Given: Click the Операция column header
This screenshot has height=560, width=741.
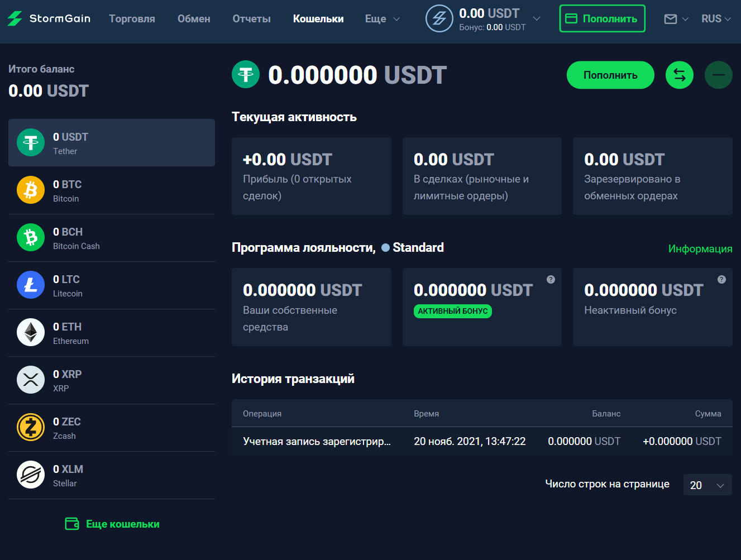Looking at the screenshot, I should (x=262, y=414).
